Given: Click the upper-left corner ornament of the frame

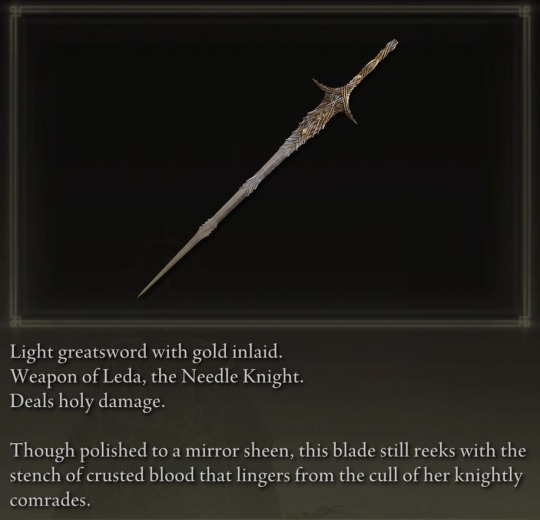Looking at the screenshot, I should pyautogui.click(x=14, y=11).
